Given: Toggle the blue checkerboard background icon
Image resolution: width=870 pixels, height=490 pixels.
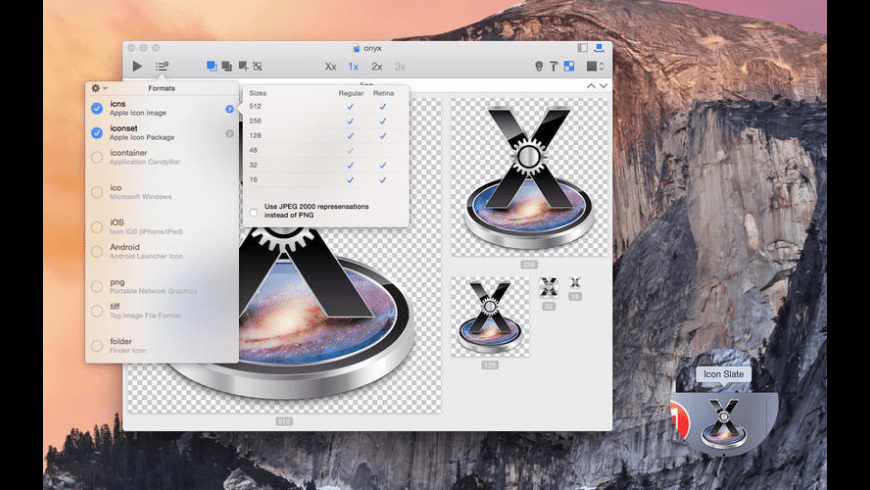Looking at the screenshot, I should [x=569, y=66].
